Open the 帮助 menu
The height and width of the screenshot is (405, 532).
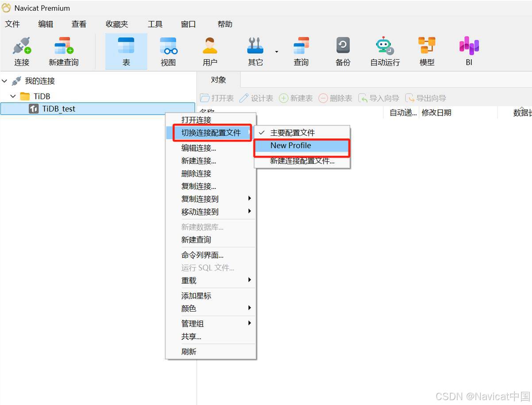pos(225,24)
